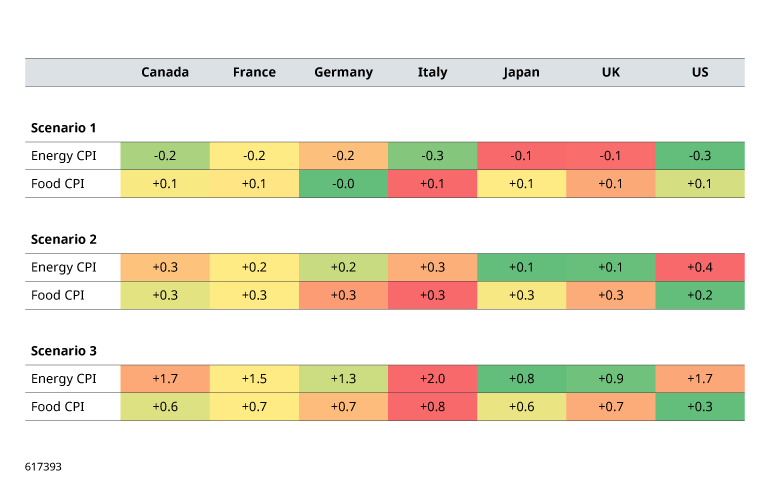Click the red +0.8 Italy Food cell
This screenshot has width=770, height=496.
click(432, 407)
